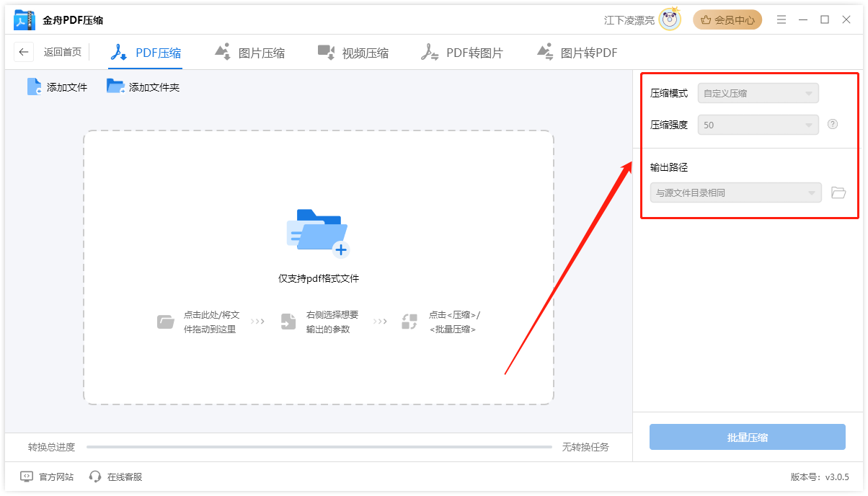The width and height of the screenshot is (868, 496).
Task: Expand the 压缩强度 value dropdown
Action: coord(758,124)
